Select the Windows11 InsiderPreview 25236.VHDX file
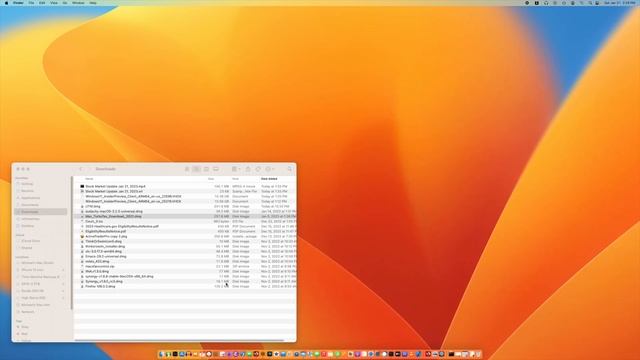The image size is (640, 360). point(133,196)
